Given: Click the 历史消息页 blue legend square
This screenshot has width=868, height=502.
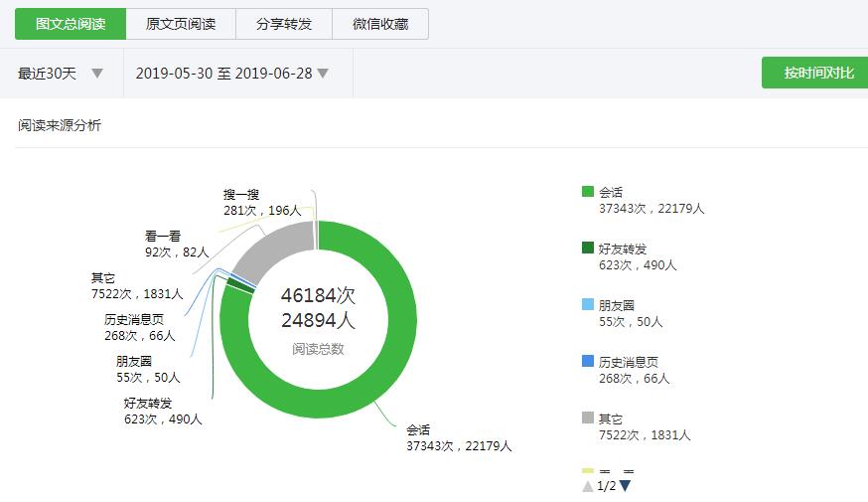Looking at the screenshot, I should [588, 362].
